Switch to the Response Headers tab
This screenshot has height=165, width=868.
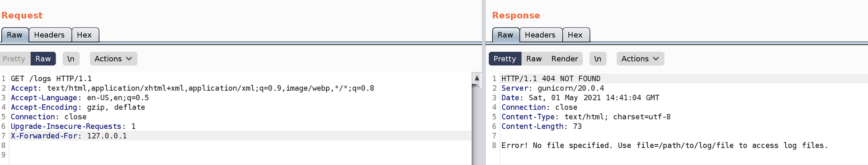pos(540,35)
